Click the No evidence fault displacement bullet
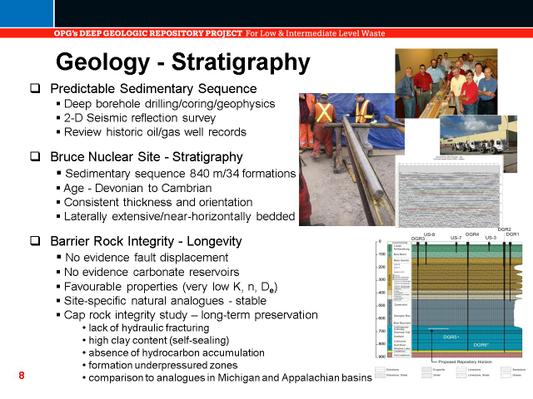Viewport: 533px width, 399px height. point(143,258)
